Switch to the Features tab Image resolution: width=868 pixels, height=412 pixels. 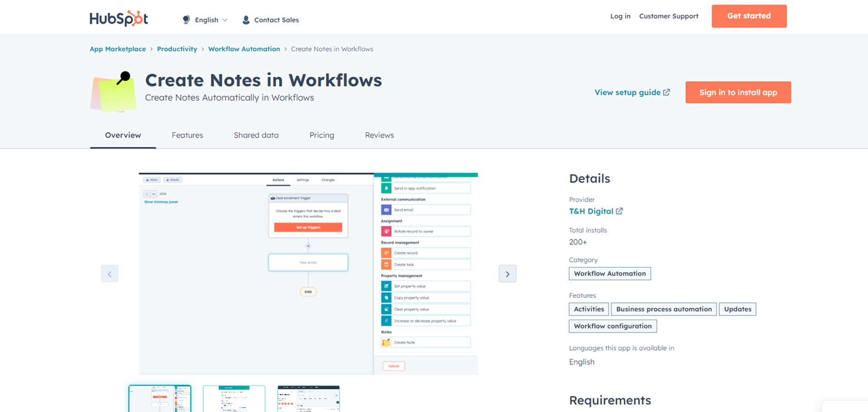point(187,135)
